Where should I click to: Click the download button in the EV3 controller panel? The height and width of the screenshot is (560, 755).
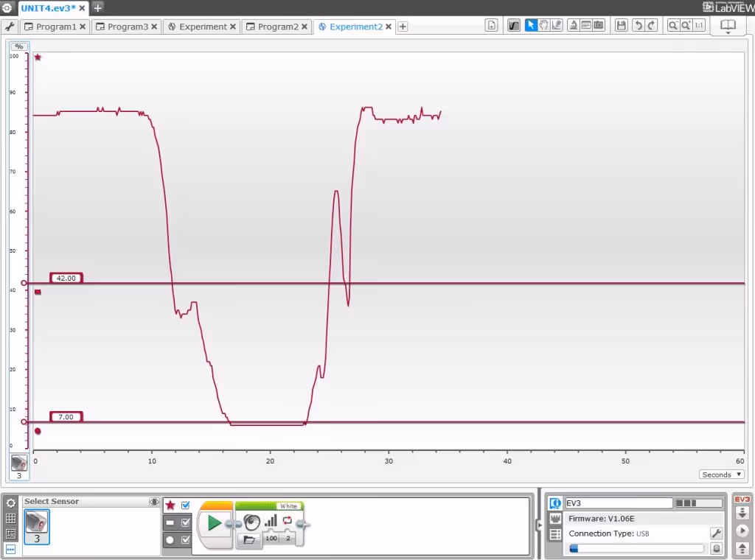(x=742, y=511)
